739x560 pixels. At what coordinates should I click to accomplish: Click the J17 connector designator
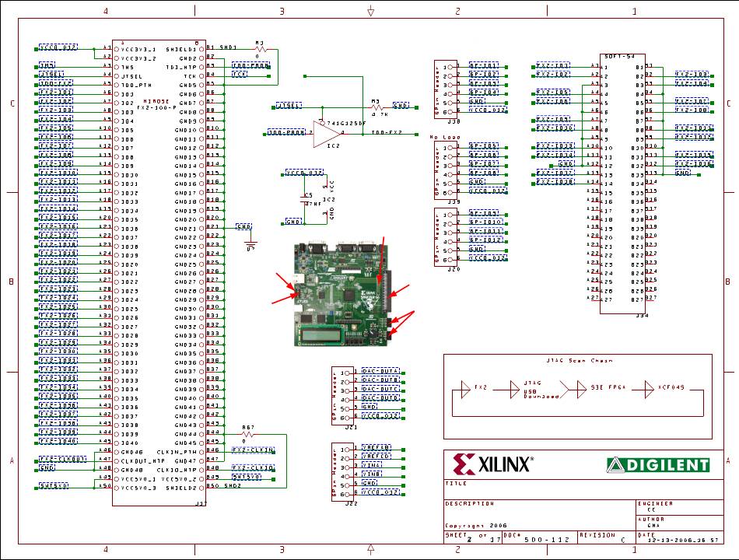pos(201,504)
